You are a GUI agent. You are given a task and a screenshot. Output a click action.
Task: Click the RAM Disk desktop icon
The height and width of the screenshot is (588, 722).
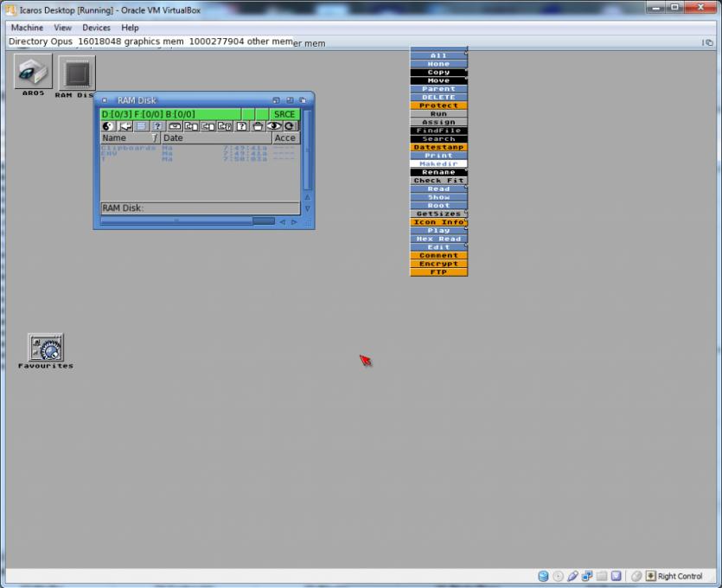click(76, 73)
